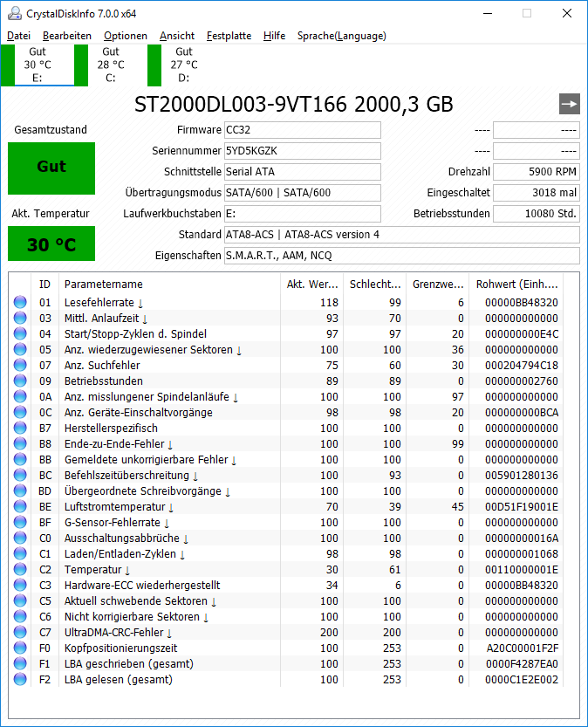
Task: Click the status orb for Laden/Entladen-Zyklen
Action: [x=20, y=554]
